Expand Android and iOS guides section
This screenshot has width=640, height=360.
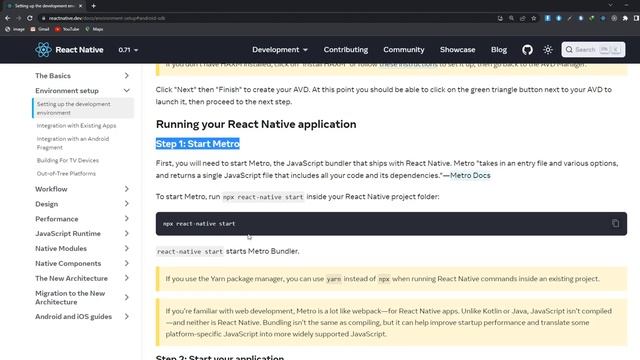[x=82, y=316]
